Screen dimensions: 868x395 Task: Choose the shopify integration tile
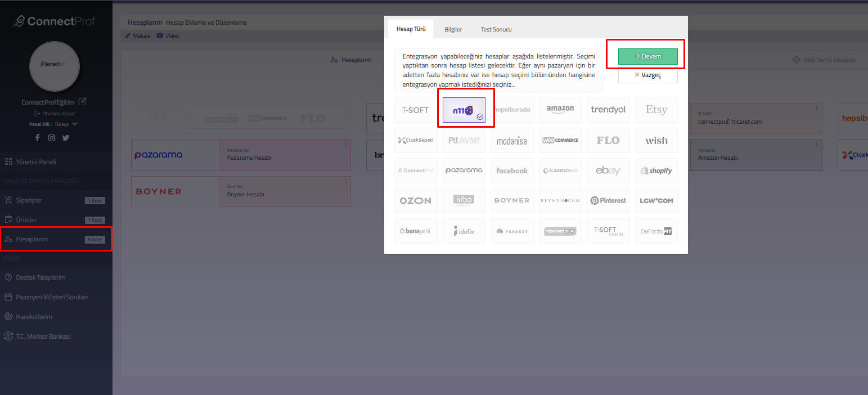656,170
